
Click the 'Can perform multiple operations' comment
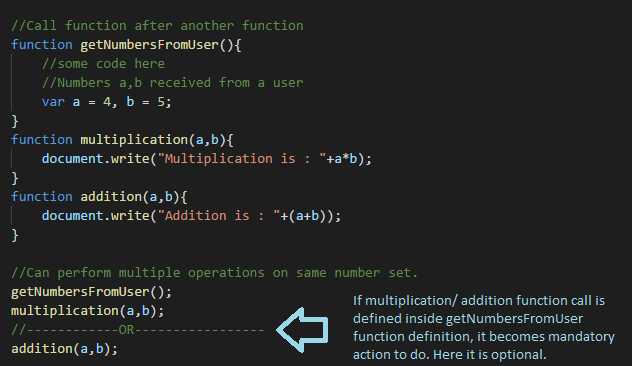tap(214, 272)
